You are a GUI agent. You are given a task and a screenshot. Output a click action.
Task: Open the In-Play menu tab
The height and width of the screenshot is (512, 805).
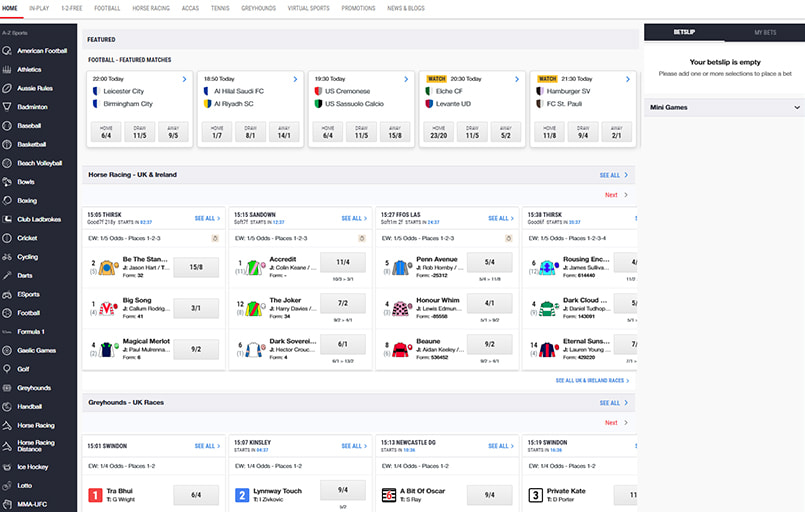(x=39, y=8)
